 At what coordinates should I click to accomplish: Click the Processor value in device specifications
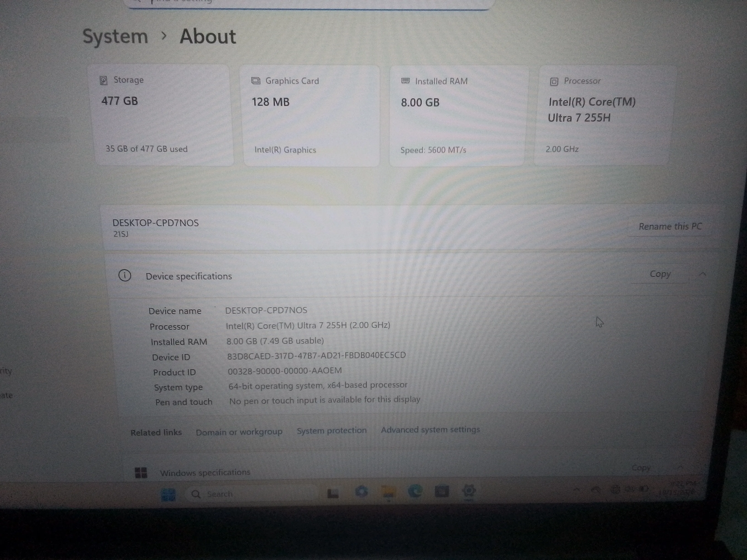tap(308, 325)
